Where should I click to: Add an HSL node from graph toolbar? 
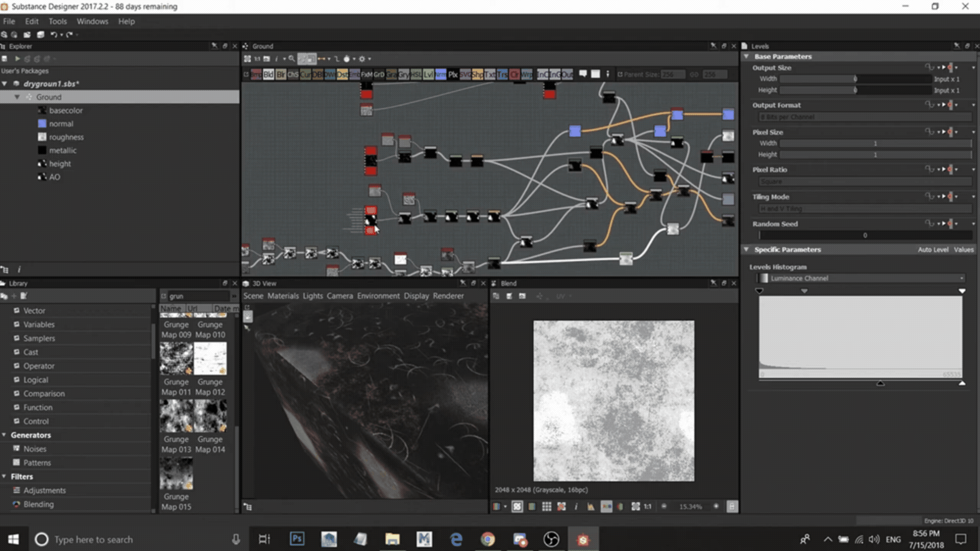click(x=416, y=74)
